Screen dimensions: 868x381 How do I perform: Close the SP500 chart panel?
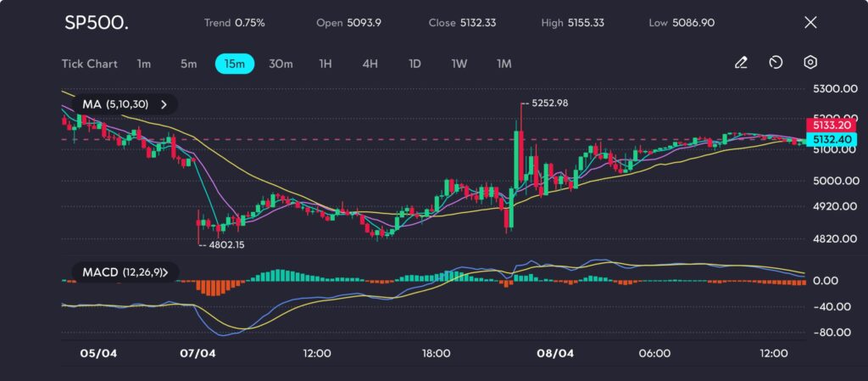click(x=810, y=23)
